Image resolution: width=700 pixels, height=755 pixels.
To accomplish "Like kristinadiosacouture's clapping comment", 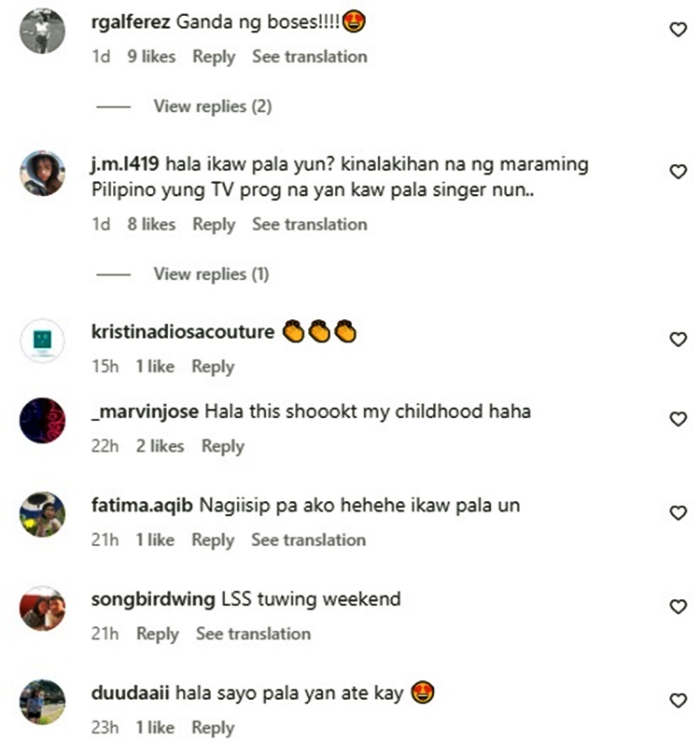I will (678, 340).
